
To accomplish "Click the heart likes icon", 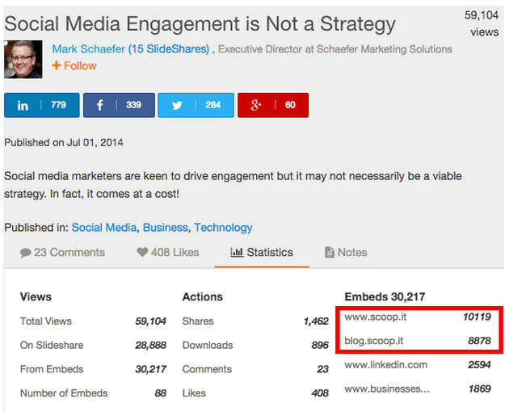I will click(142, 252).
